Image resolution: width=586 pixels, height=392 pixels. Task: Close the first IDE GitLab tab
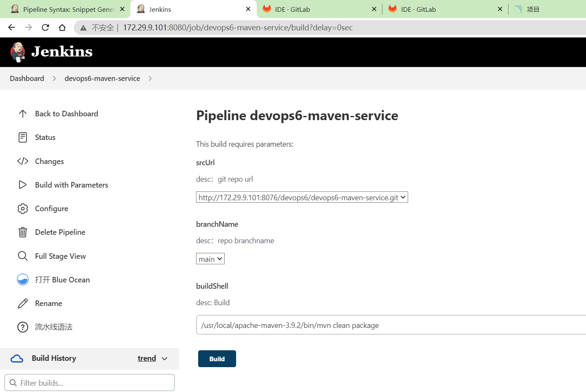coord(374,9)
